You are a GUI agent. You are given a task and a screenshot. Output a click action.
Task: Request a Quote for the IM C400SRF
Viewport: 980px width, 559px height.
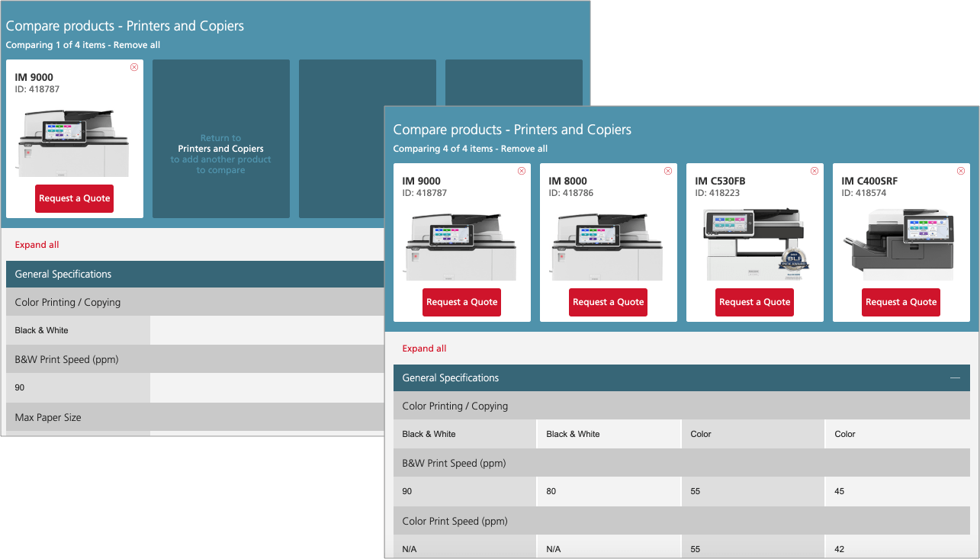pyautogui.click(x=901, y=302)
